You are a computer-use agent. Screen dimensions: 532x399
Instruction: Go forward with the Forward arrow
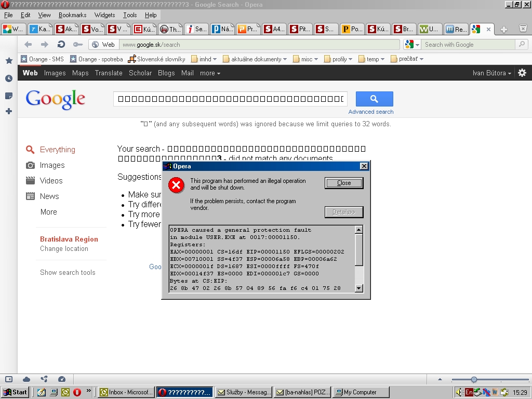pos(45,45)
